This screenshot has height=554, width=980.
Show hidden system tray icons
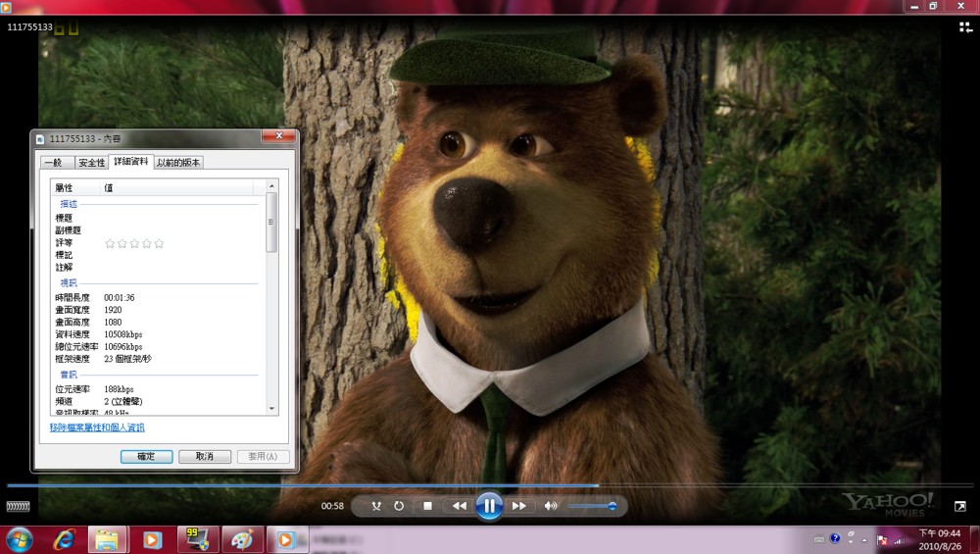pyautogui.click(x=865, y=539)
